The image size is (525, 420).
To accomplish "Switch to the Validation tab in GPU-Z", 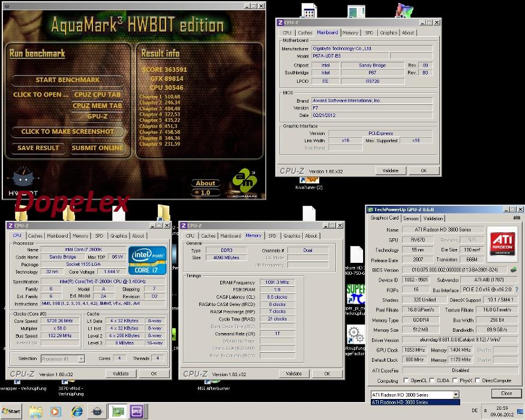I will pyautogui.click(x=433, y=218).
